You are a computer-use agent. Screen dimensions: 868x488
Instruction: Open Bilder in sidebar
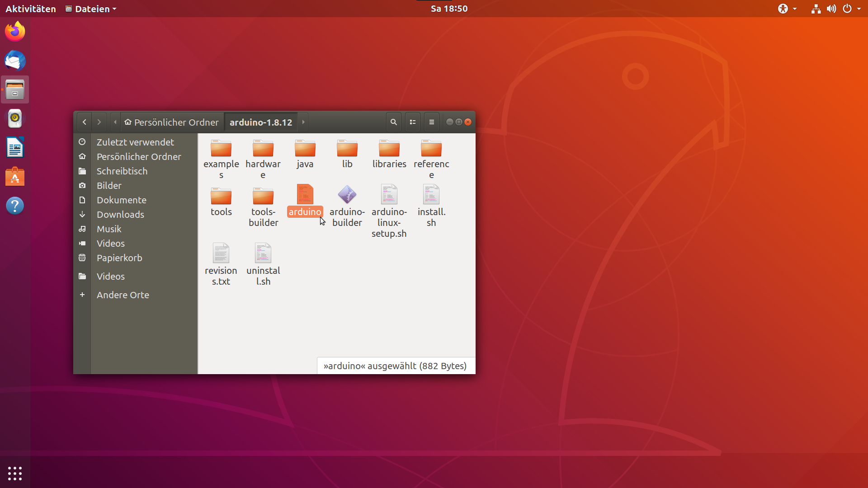[x=136, y=185]
